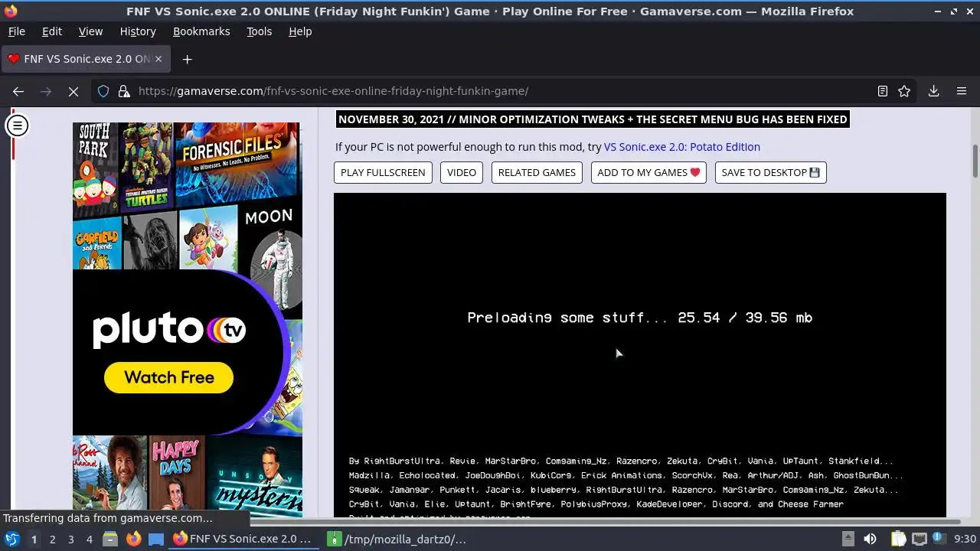Open tracking protection shield icon

(x=103, y=91)
